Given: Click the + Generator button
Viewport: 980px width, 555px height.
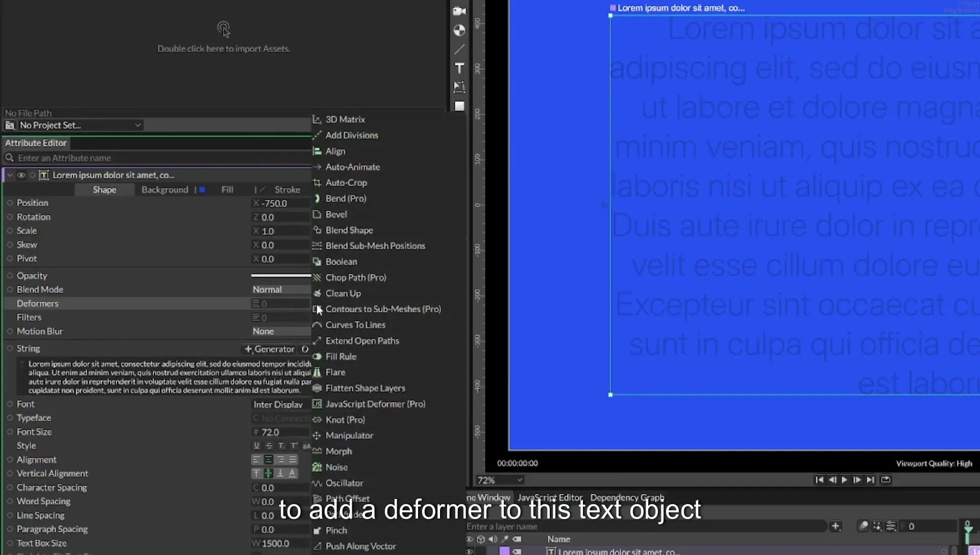Looking at the screenshot, I should [269, 349].
